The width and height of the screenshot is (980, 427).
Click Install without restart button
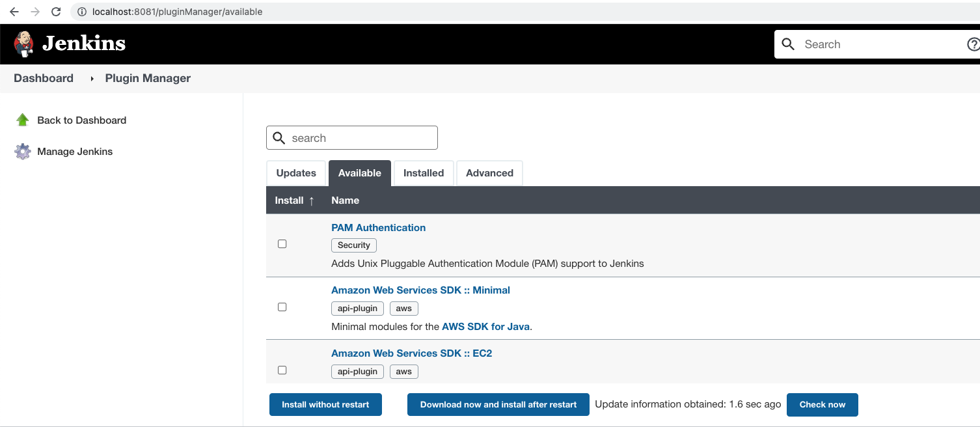point(325,405)
